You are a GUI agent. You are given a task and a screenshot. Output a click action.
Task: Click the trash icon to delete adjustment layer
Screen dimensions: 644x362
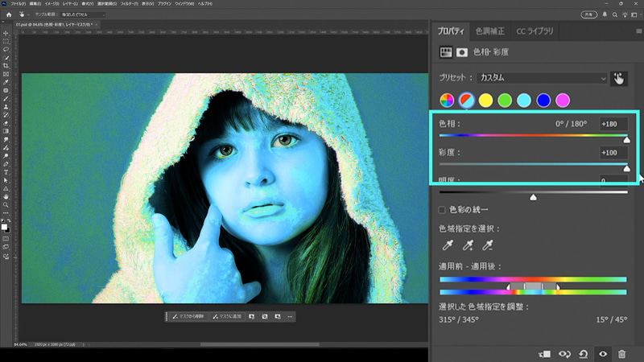pos(621,353)
